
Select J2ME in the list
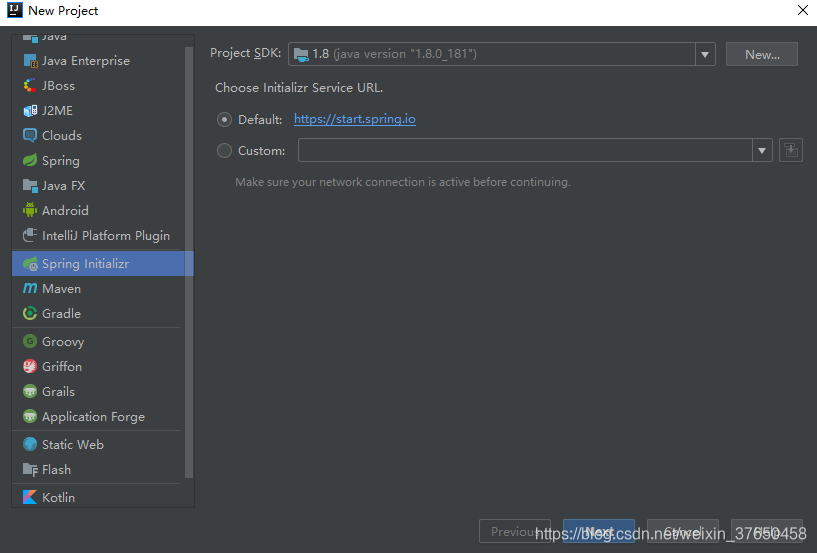98,110
